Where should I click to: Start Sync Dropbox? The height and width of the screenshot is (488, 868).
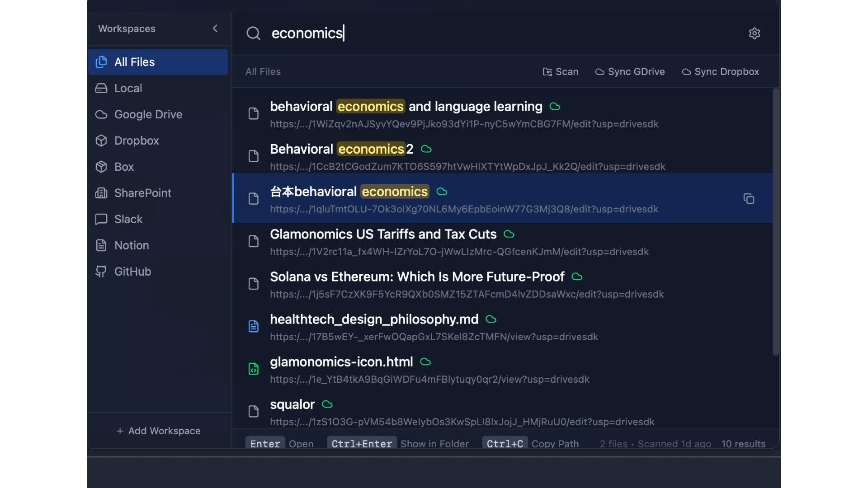click(x=720, y=71)
